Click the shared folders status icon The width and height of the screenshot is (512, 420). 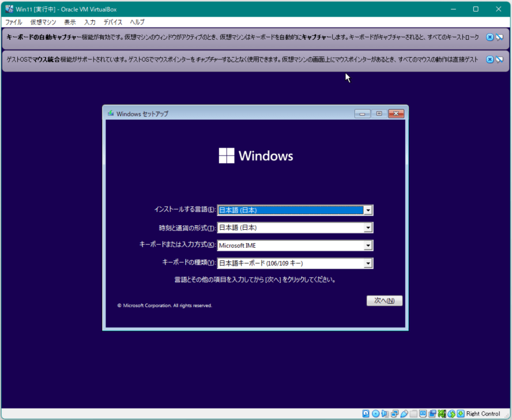(x=413, y=414)
